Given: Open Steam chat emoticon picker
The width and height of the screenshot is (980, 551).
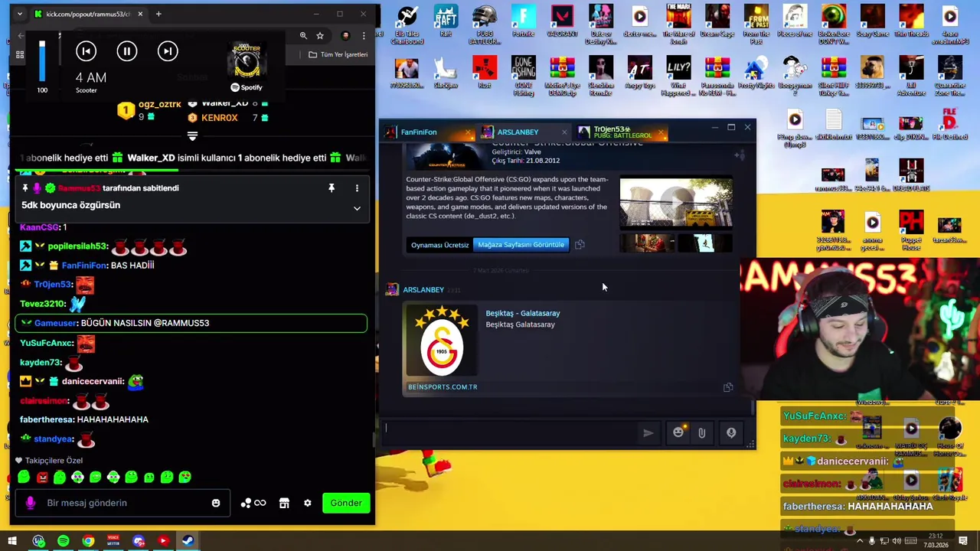Looking at the screenshot, I should tap(678, 433).
